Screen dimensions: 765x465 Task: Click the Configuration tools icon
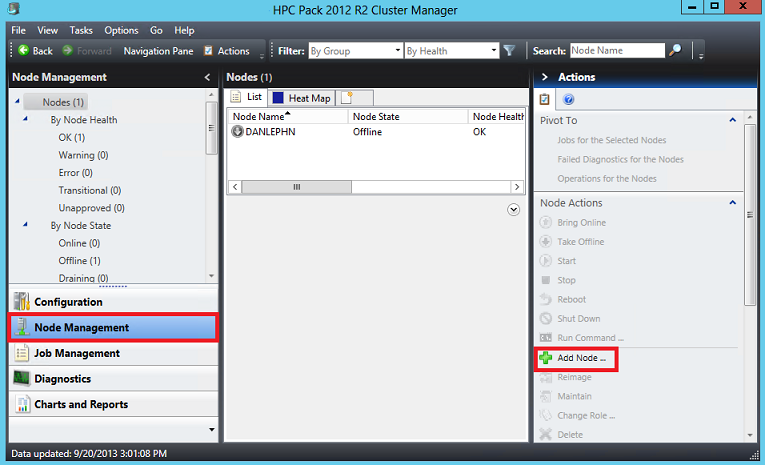tap(21, 302)
